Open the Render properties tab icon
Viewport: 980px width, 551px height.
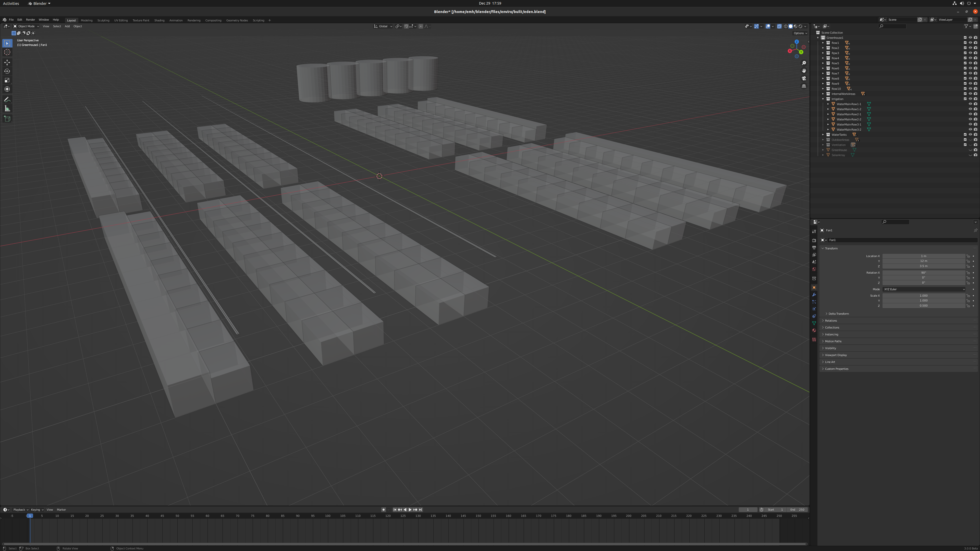[814, 240]
